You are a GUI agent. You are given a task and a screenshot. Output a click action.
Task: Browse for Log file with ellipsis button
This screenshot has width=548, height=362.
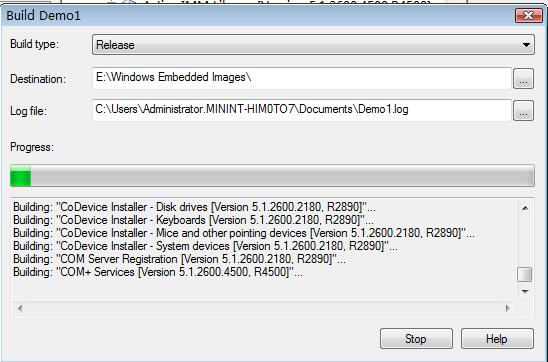(523, 110)
